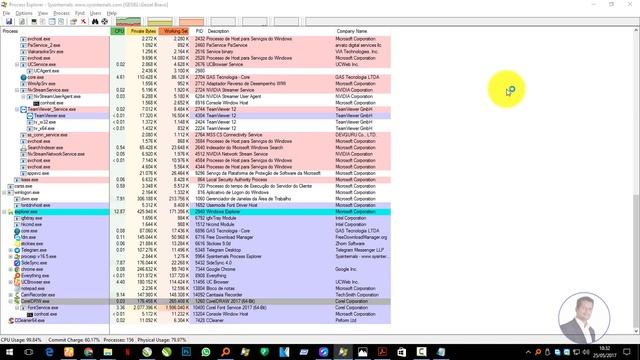Collapse the TeamViewer_Service.exe tree node
This screenshot has height=360, width=640.
17,109
